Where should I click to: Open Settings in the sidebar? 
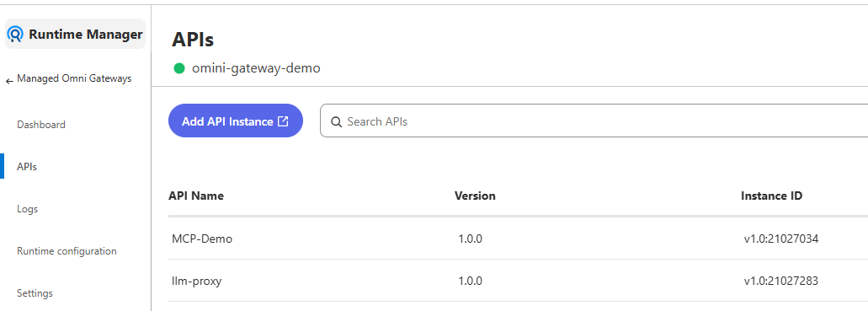[35, 293]
